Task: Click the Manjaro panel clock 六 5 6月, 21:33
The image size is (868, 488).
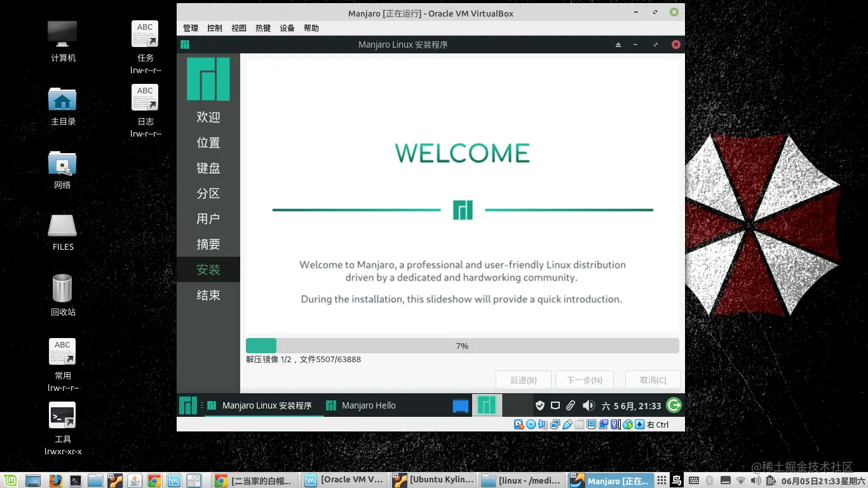Action: tap(632, 405)
